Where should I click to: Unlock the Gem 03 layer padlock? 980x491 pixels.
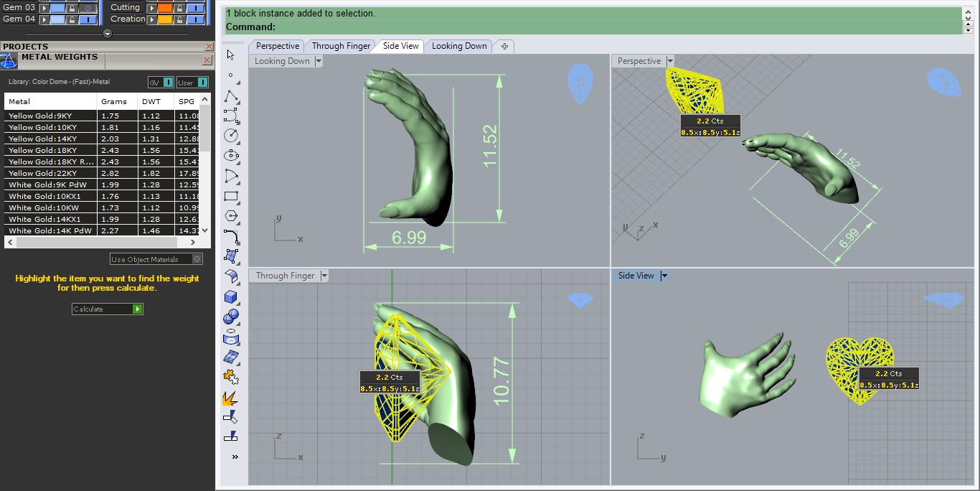[x=72, y=8]
